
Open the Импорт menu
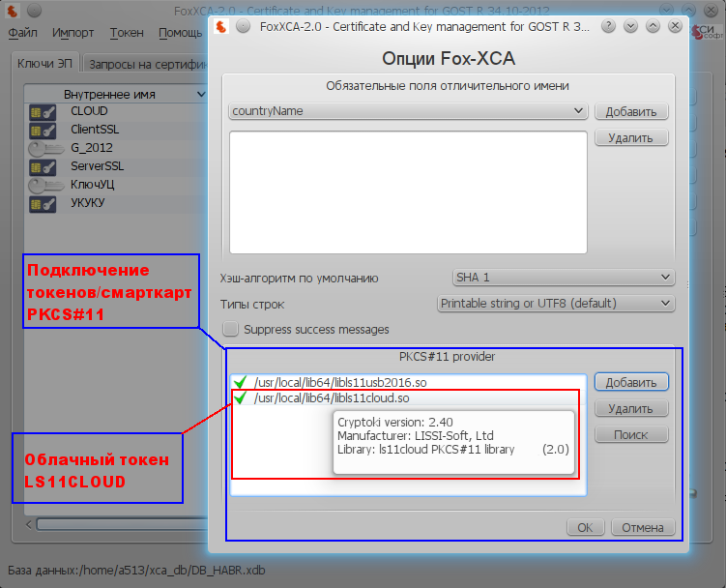(x=73, y=33)
